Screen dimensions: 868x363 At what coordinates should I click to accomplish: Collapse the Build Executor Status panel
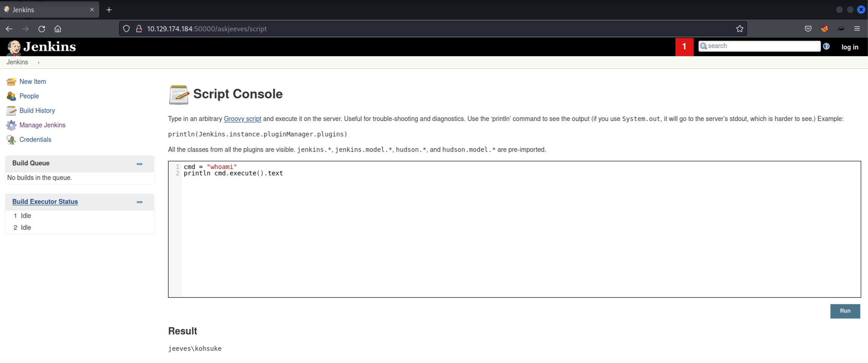[139, 202]
